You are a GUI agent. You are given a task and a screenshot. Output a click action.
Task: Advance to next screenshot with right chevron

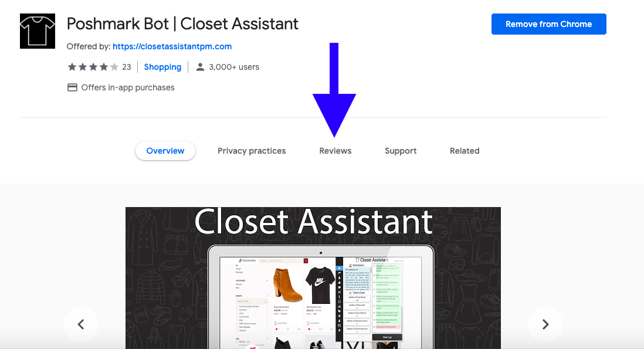click(545, 324)
